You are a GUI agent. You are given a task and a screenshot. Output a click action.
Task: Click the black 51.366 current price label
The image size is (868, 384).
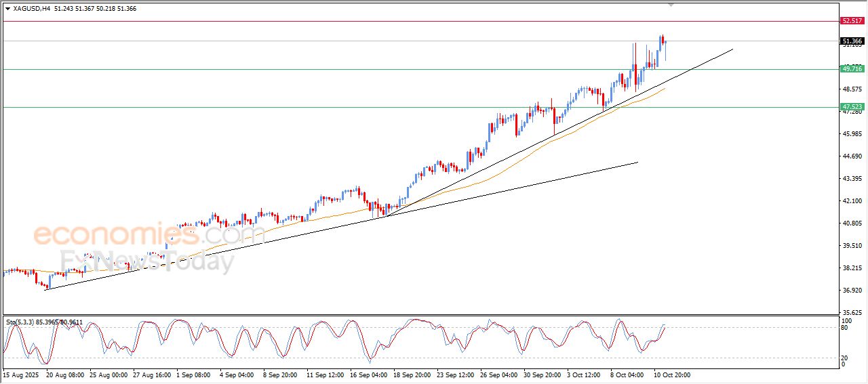click(852, 41)
